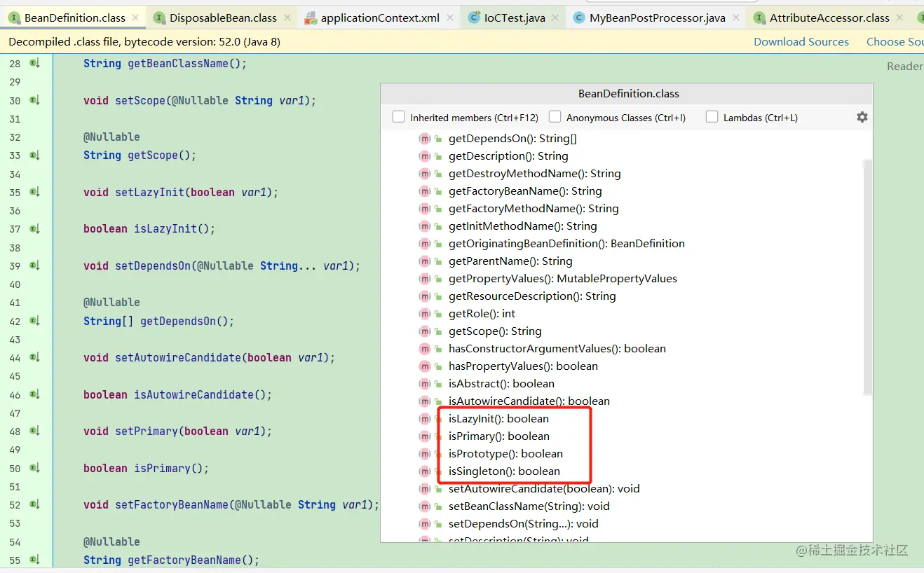Click gutter marker beside line 44 setAutowireCandidate
924x573 pixels.
click(x=34, y=357)
